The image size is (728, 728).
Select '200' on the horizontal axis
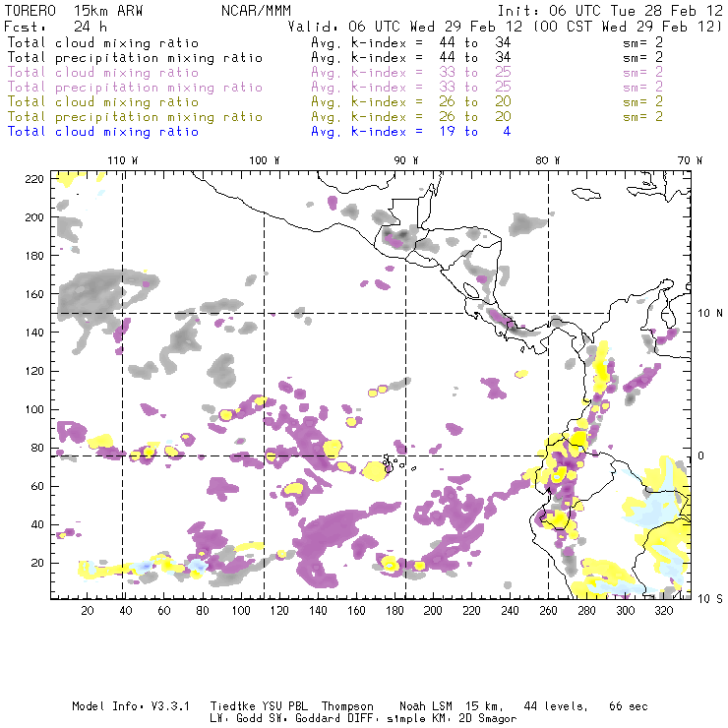[x=433, y=611]
